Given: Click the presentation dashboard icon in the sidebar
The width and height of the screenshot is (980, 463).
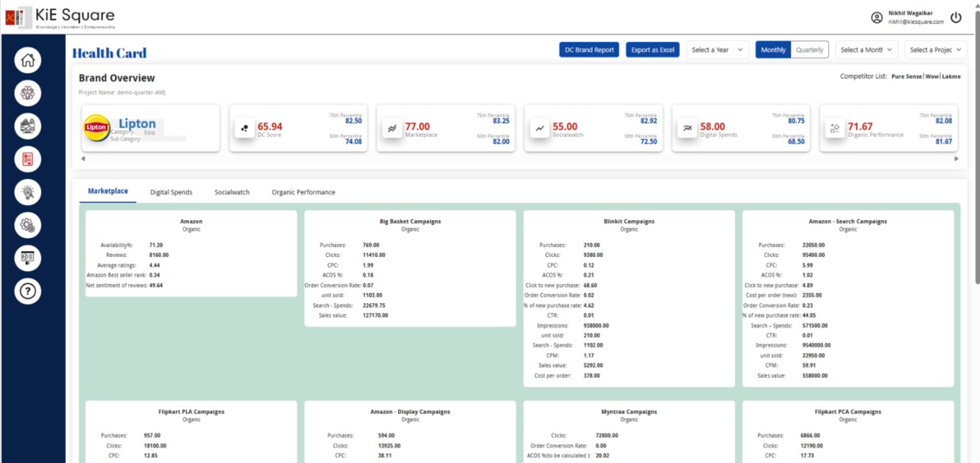Looking at the screenshot, I should click(28, 258).
